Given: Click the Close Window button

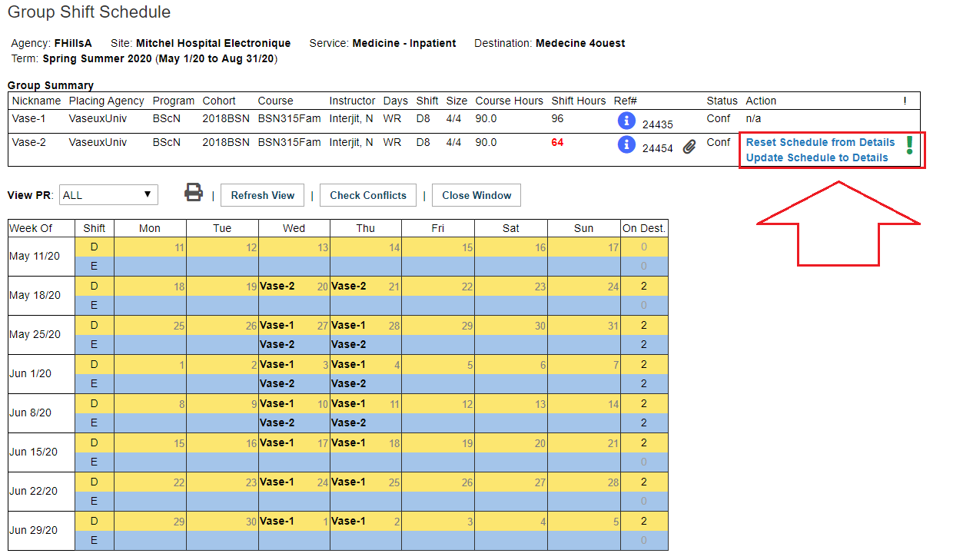Looking at the screenshot, I should pos(476,195).
